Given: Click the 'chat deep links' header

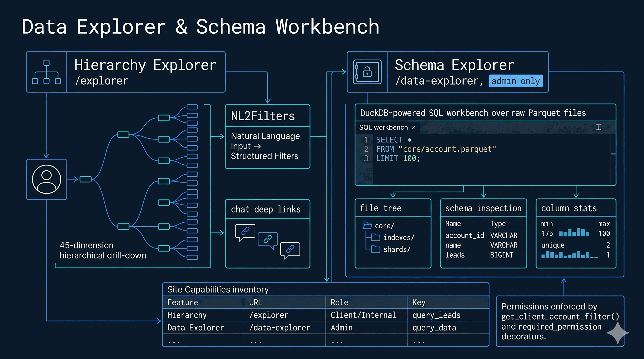Looking at the screenshot, I should (x=266, y=209).
